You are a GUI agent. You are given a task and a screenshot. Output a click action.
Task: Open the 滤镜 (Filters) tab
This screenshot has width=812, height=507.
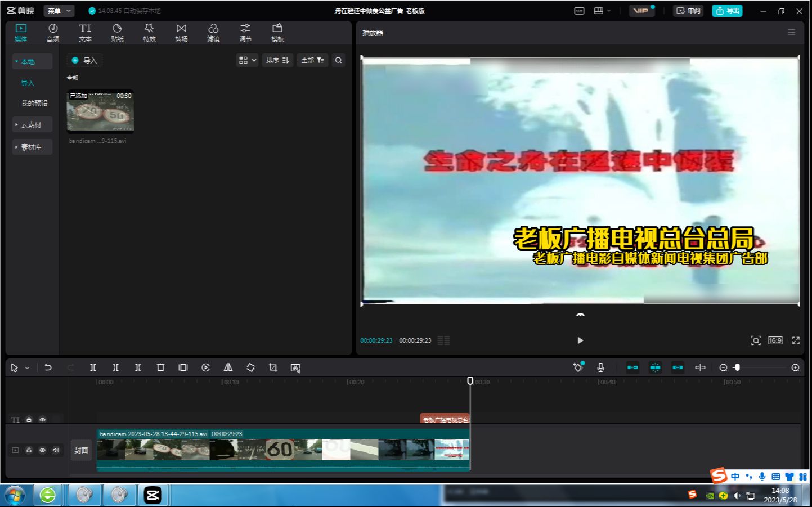point(213,33)
